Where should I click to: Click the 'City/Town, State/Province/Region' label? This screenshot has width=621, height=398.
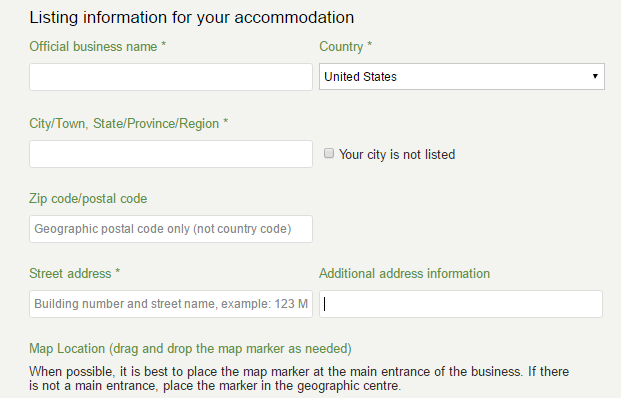124,124
